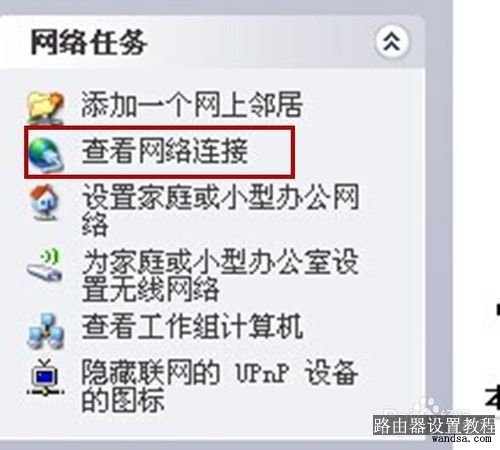The width and height of the screenshot is (500, 450).
Task: Click the TV-shaped UPnP device icon
Action: (46, 378)
